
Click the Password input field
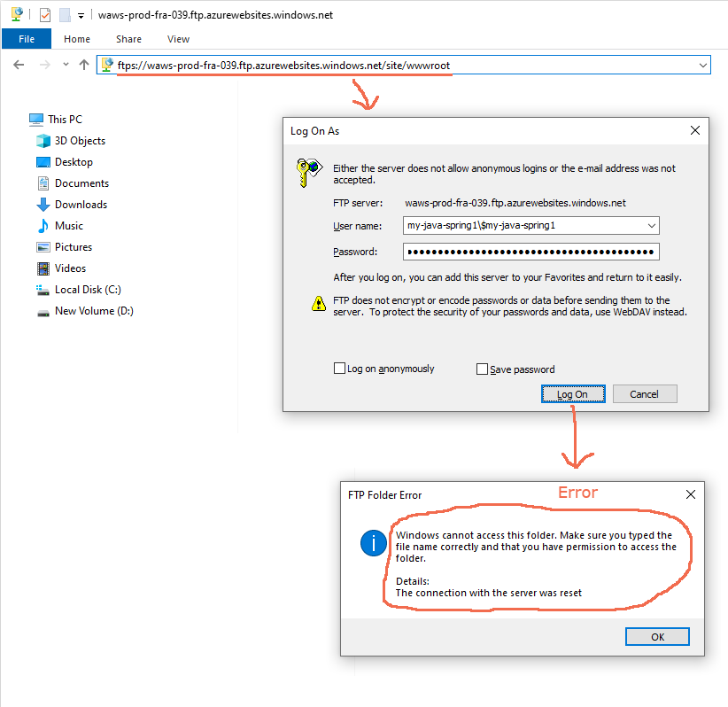(531, 252)
